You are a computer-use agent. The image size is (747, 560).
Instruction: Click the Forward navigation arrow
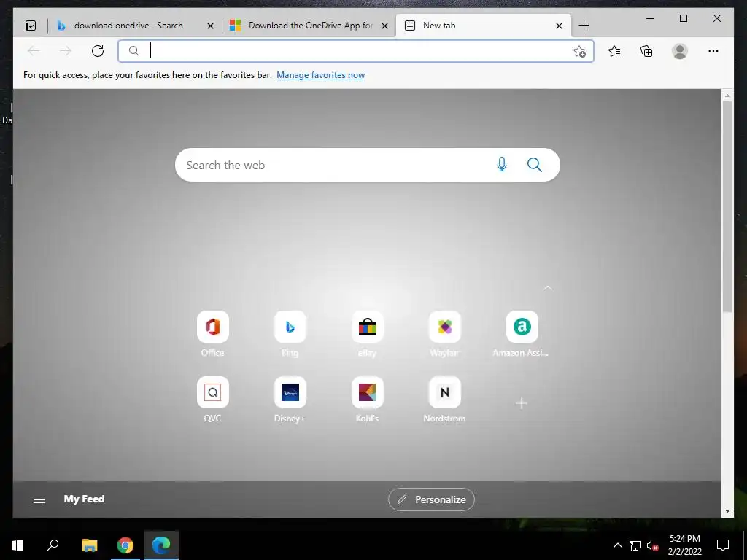pyautogui.click(x=66, y=51)
